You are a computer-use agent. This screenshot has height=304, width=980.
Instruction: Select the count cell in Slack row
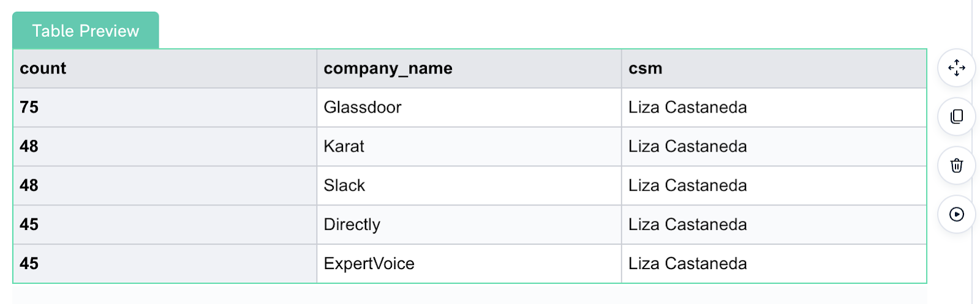click(165, 186)
